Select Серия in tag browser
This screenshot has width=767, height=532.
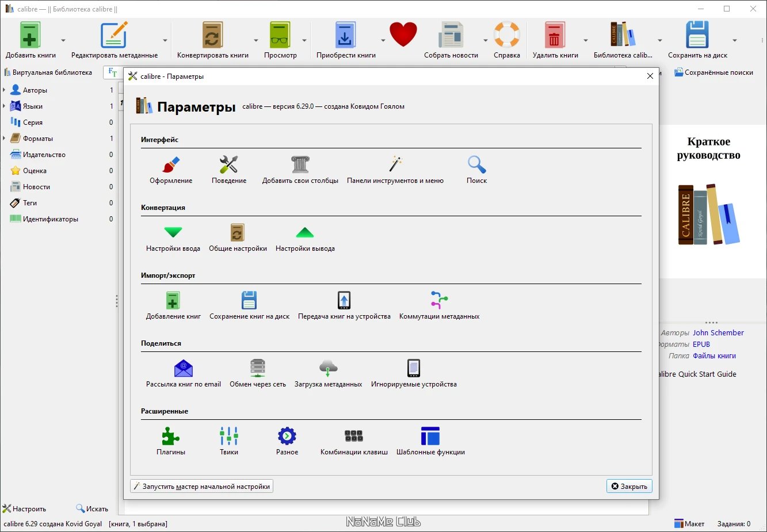(58, 123)
